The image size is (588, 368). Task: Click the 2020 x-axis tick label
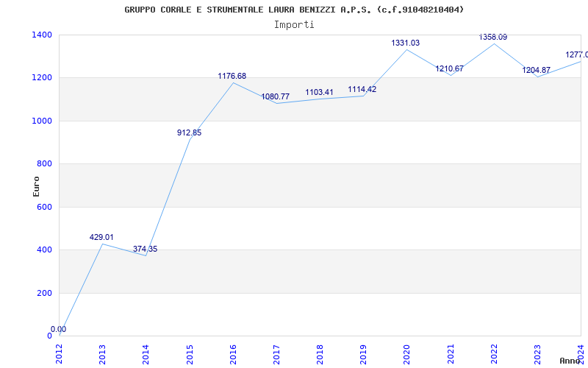point(407,355)
